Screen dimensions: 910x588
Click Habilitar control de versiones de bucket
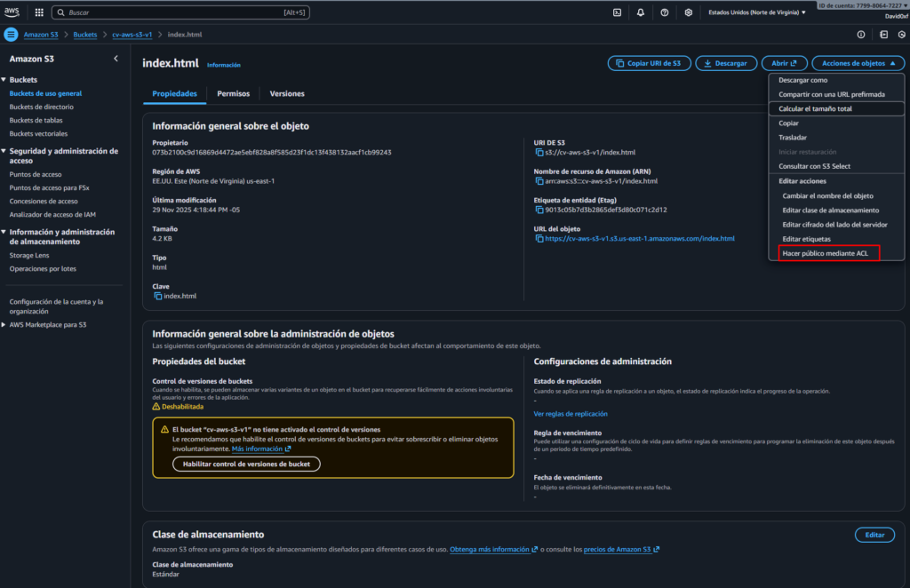[246, 464]
